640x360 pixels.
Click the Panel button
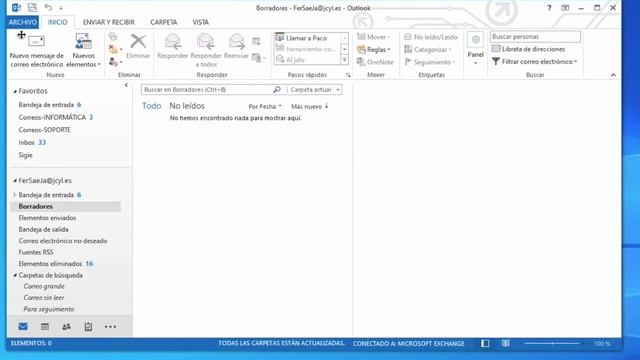(x=476, y=48)
